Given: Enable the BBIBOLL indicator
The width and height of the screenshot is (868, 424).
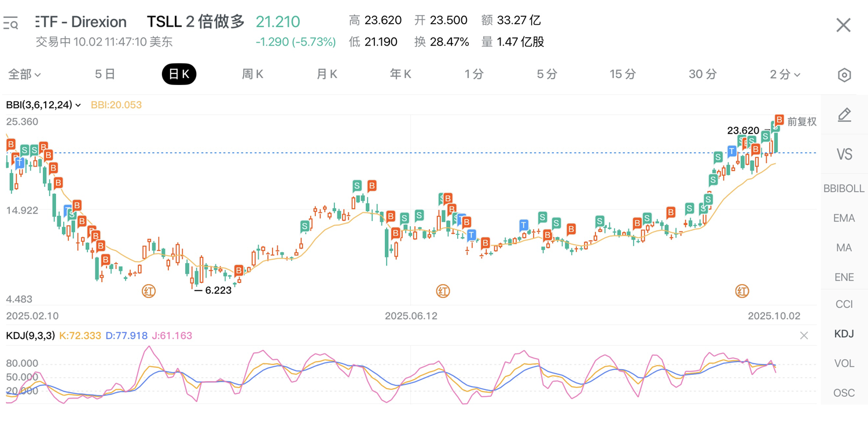Looking at the screenshot, I should [x=844, y=189].
